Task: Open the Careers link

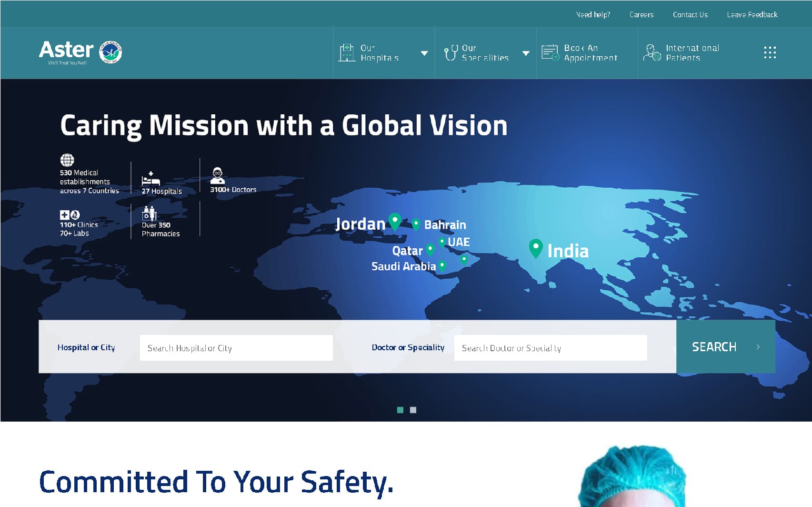Action: coord(642,15)
